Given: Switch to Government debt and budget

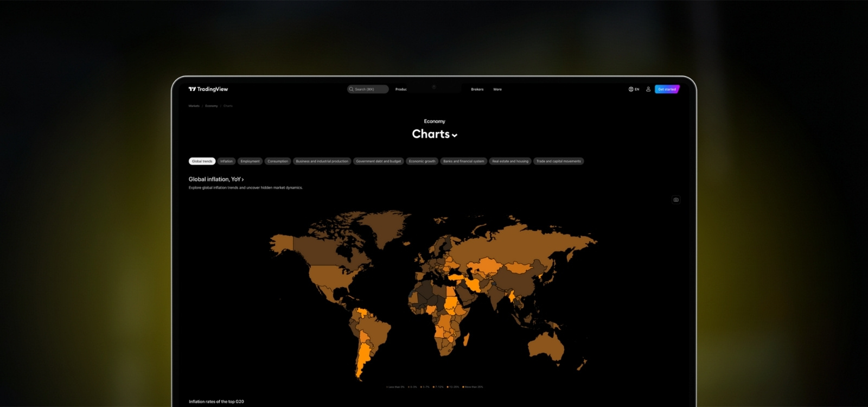Looking at the screenshot, I should [x=378, y=161].
